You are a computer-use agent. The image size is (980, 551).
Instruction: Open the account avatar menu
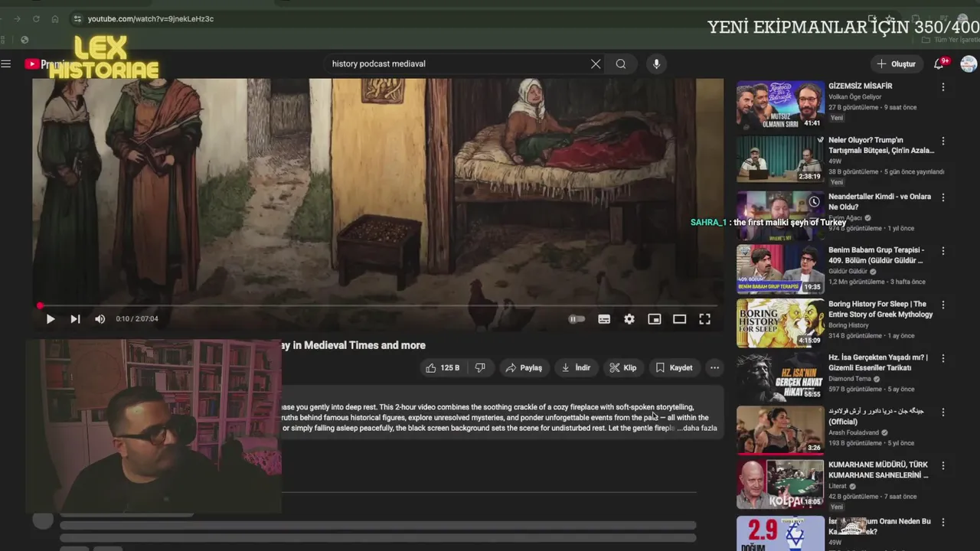[x=969, y=64]
